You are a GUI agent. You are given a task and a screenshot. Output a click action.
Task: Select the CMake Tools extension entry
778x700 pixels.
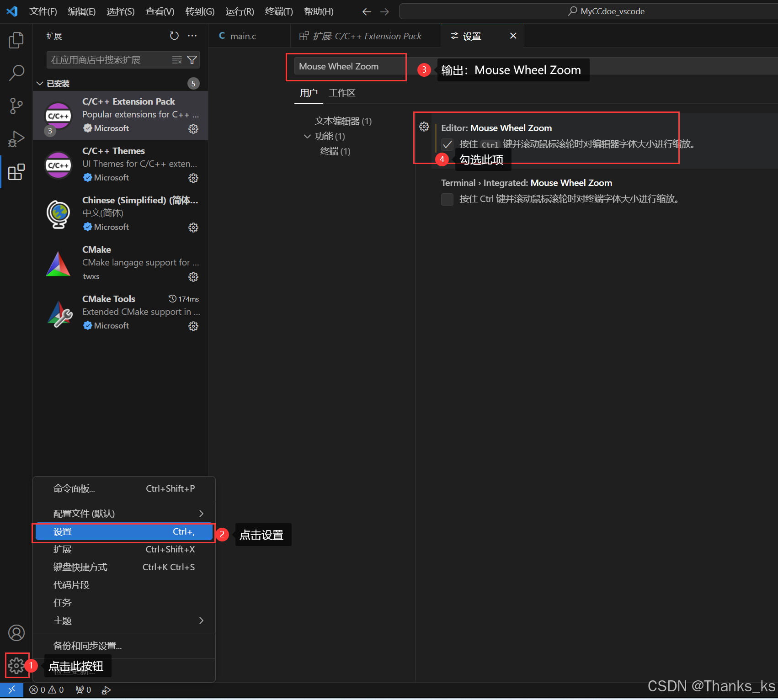pyautogui.click(x=121, y=313)
